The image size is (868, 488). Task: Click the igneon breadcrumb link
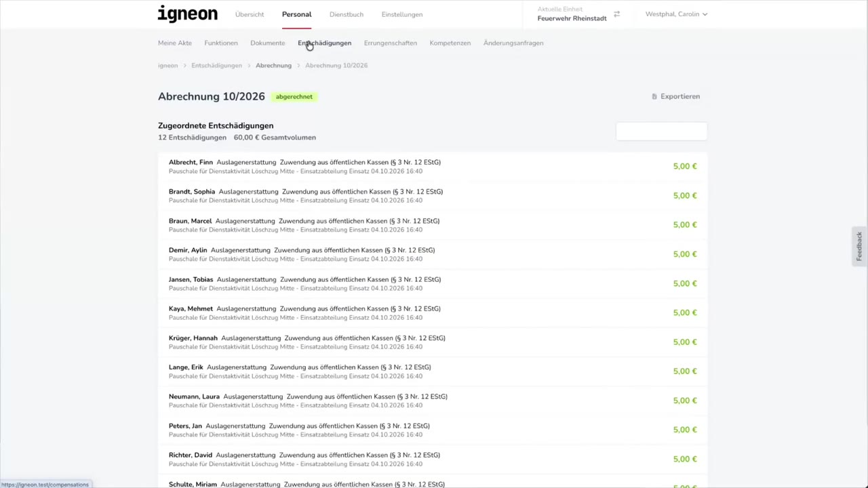pyautogui.click(x=167, y=65)
